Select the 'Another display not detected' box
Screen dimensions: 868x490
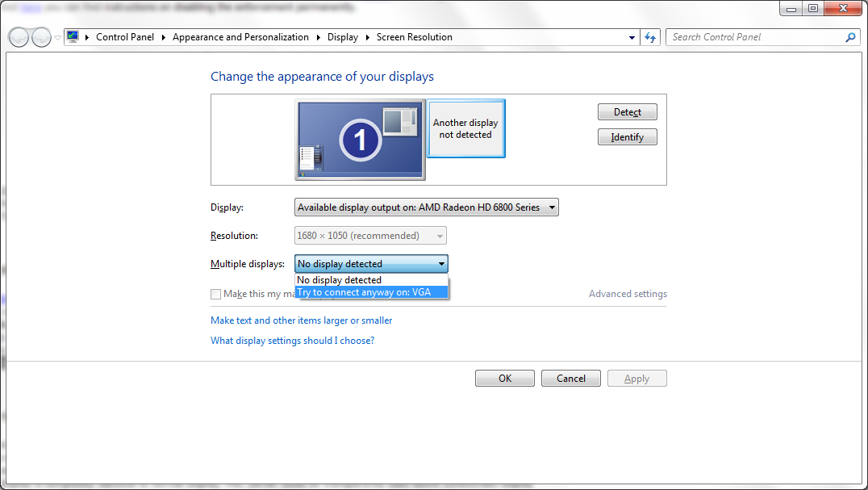click(465, 128)
